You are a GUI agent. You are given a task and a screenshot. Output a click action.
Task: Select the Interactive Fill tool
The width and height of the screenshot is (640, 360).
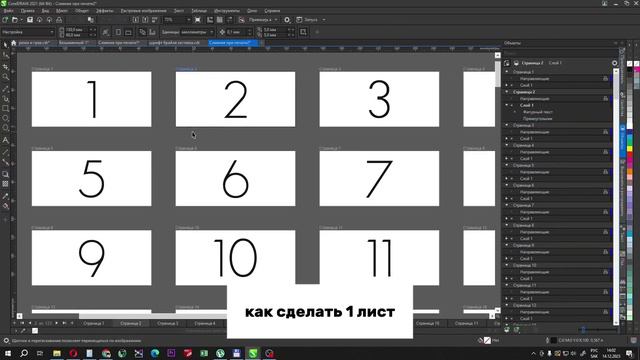5,206
